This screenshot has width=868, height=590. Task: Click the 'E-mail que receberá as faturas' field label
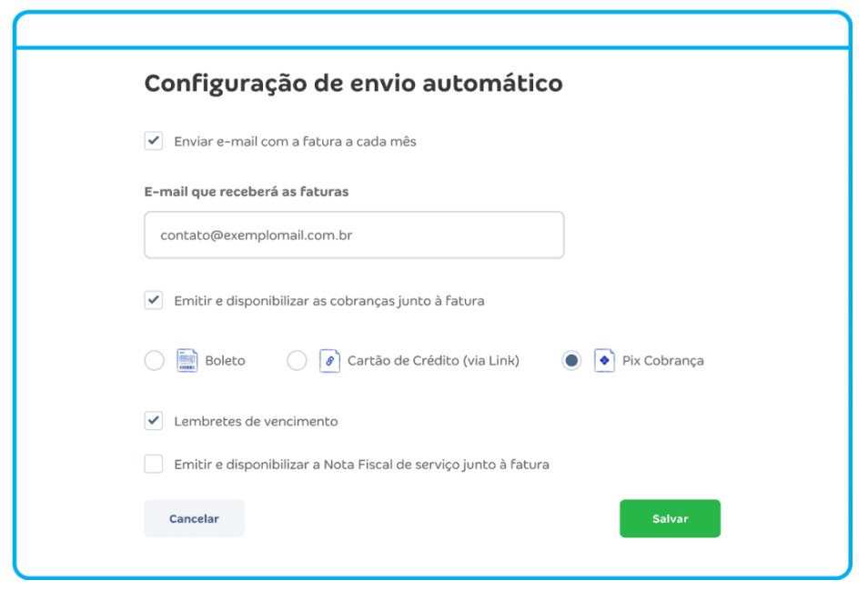coord(247,192)
